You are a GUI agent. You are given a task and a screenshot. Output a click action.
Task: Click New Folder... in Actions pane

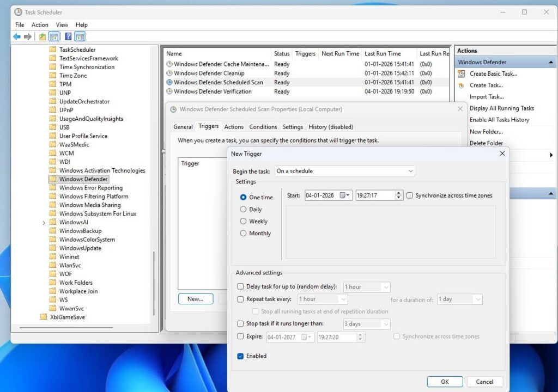coord(486,132)
